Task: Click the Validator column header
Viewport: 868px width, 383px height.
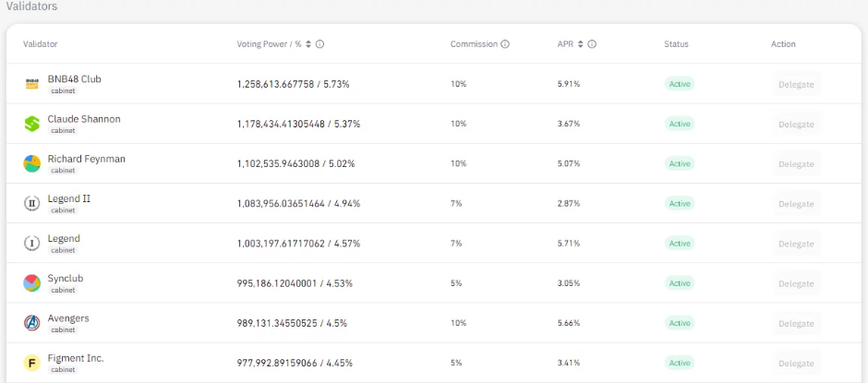Action: coord(41,44)
